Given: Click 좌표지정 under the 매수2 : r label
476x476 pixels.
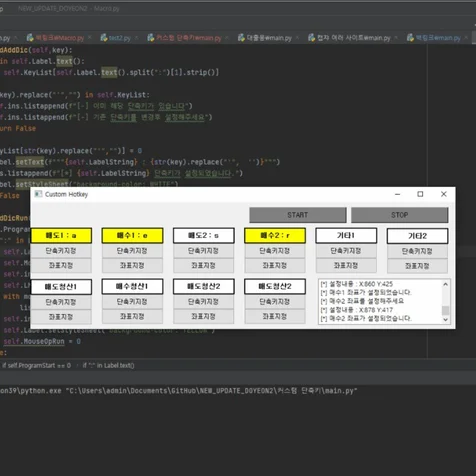Looking at the screenshot, I should (275, 265).
